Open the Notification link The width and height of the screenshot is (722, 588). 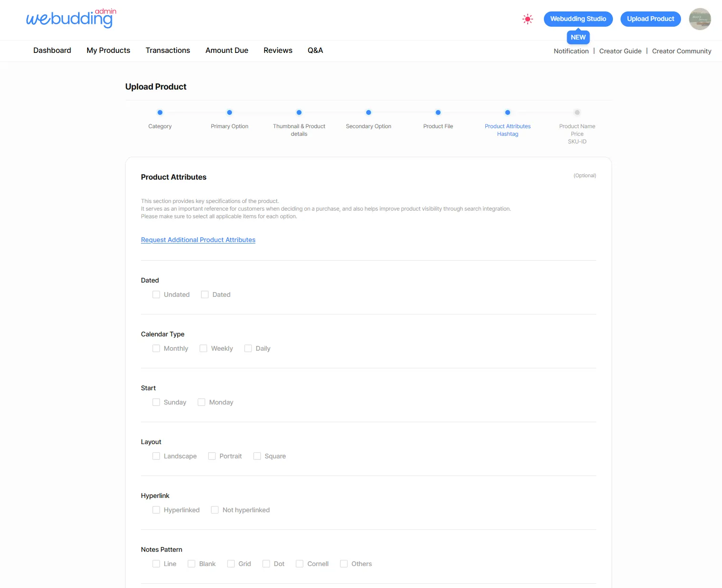coord(571,51)
